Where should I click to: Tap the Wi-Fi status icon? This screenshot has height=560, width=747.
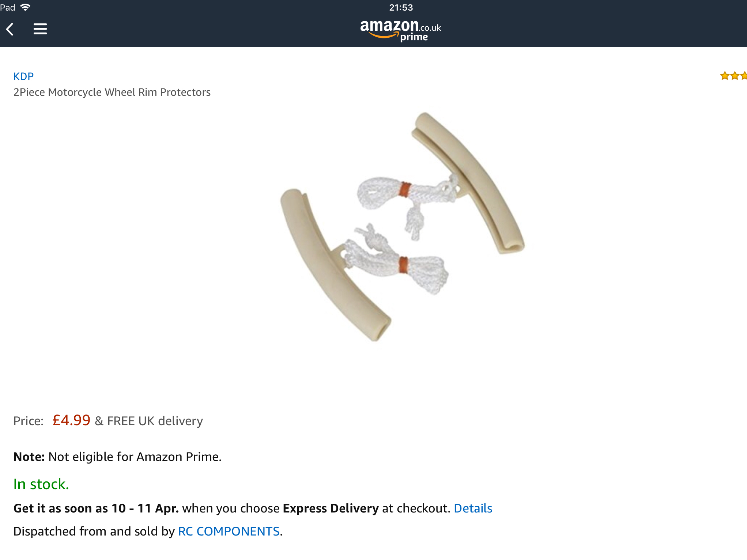coord(25,7)
